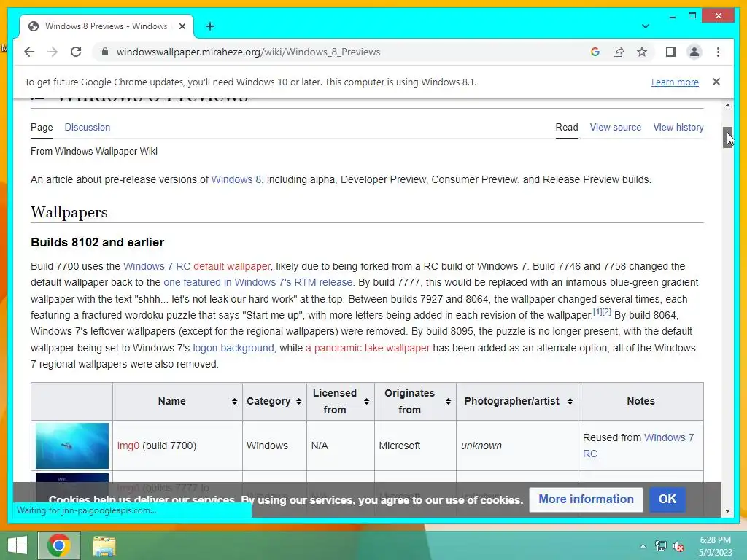Reload the current page

[x=76, y=52]
